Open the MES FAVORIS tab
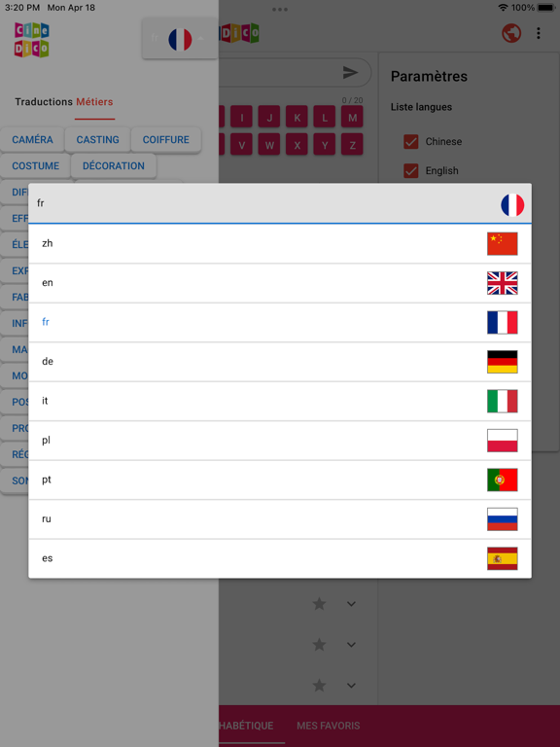 (328, 726)
